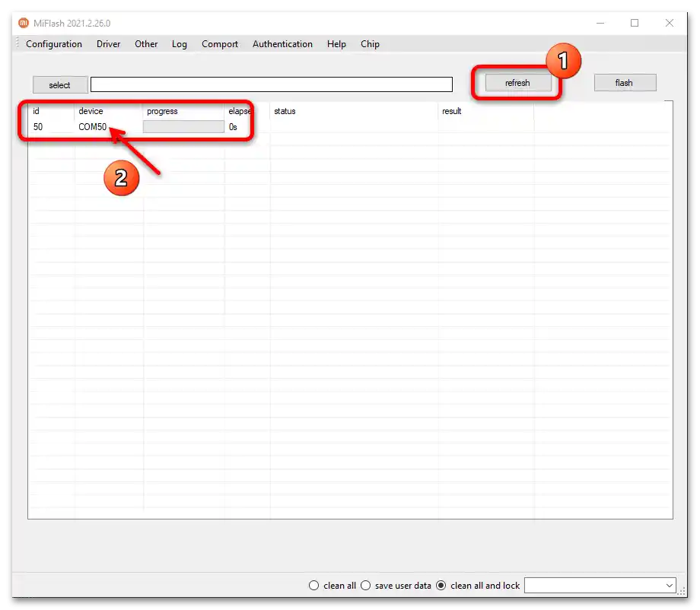Screen dimensions: 700x610
Task: Focus the firmware path input field
Action: tap(272, 84)
